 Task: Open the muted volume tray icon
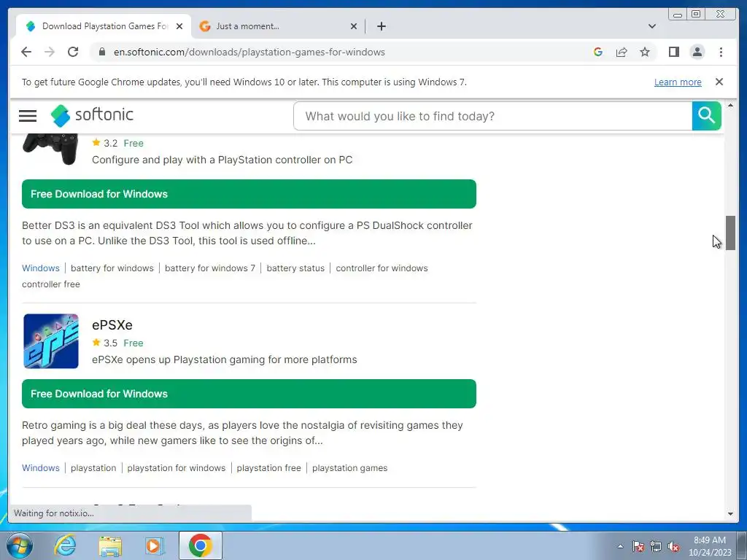pos(673,546)
